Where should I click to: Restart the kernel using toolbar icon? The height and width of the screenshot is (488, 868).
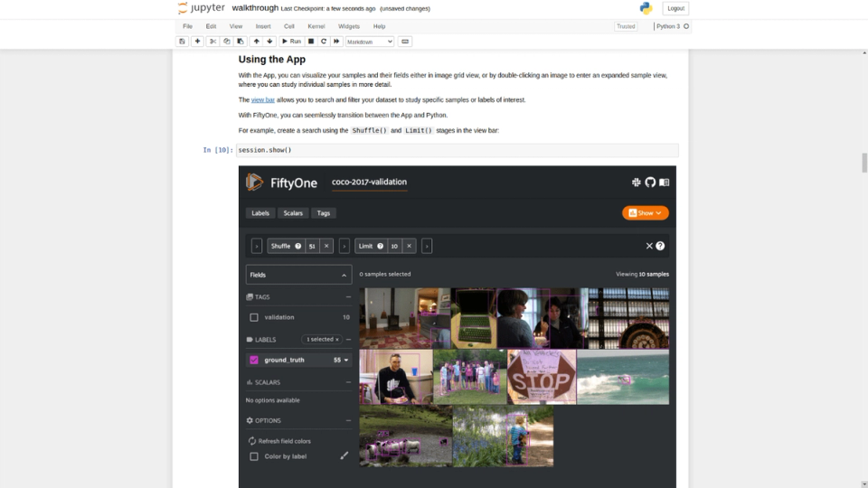tap(324, 42)
